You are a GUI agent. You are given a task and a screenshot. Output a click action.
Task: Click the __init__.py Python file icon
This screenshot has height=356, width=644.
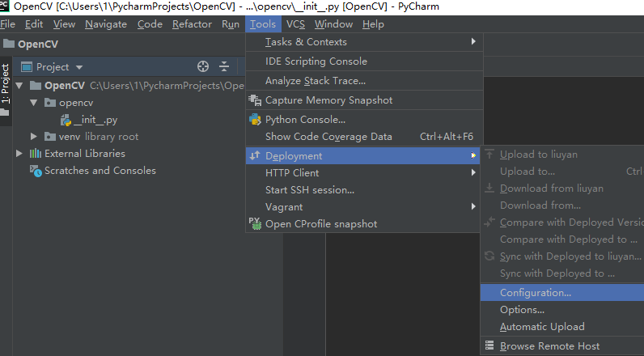pyautogui.click(x=66, y=120)
